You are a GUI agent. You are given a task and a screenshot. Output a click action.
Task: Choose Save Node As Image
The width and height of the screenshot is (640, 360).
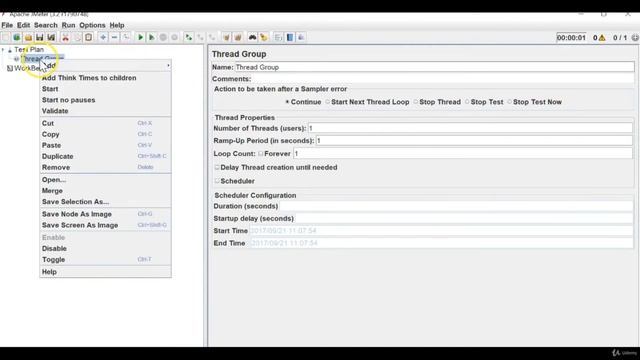(105, 214)
